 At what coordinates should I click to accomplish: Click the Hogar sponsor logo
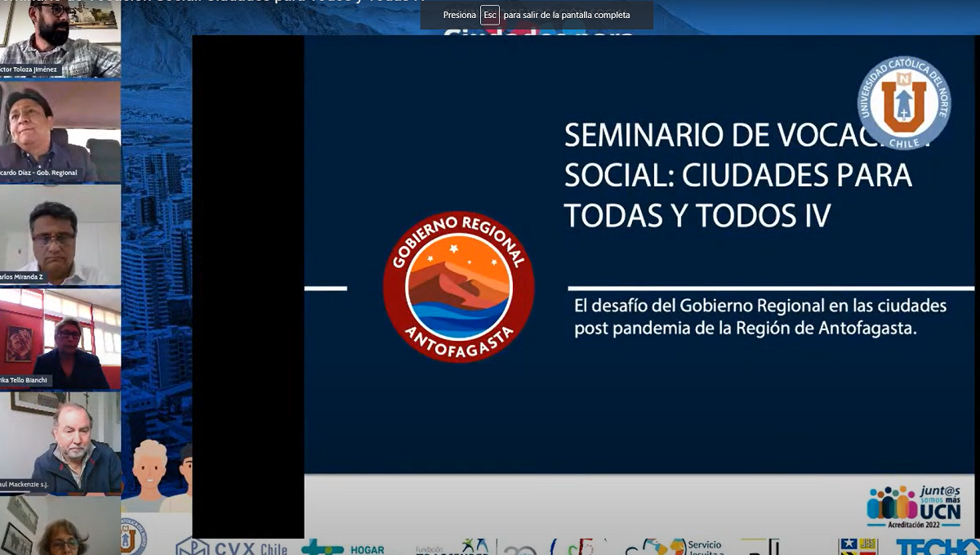click(x=343, y=548)
